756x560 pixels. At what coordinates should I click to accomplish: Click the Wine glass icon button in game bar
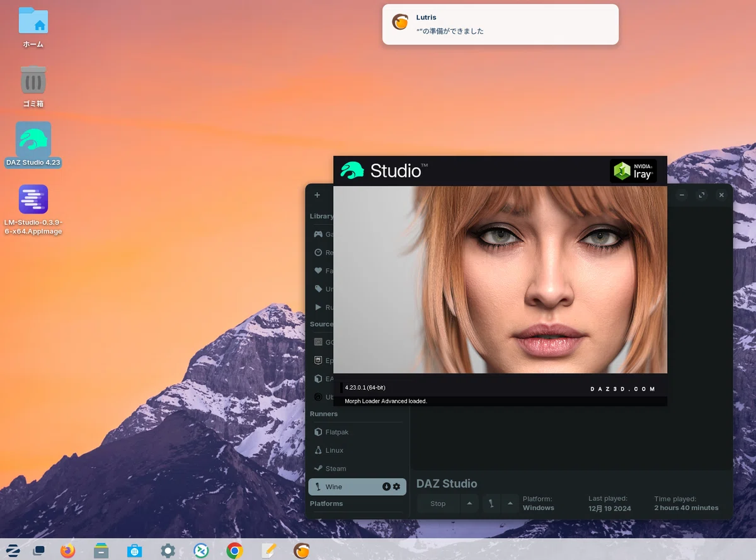491,504
